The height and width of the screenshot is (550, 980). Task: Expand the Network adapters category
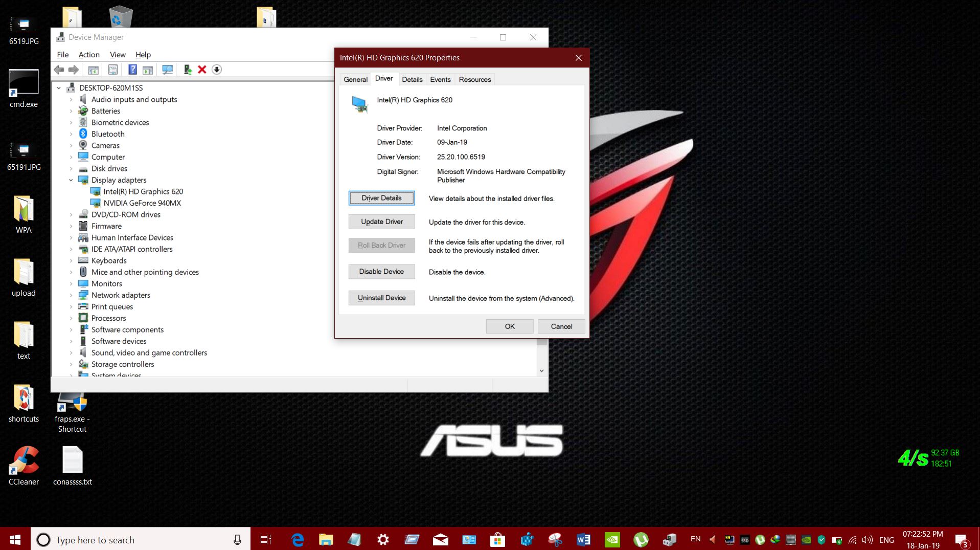pyautogui.click(x=71, y=295)
